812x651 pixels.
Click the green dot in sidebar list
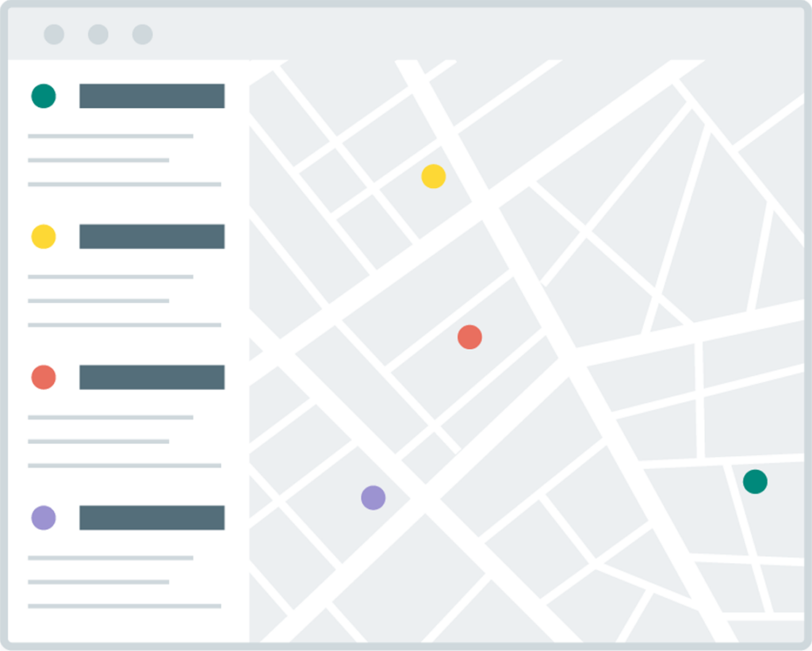(44, 96)
